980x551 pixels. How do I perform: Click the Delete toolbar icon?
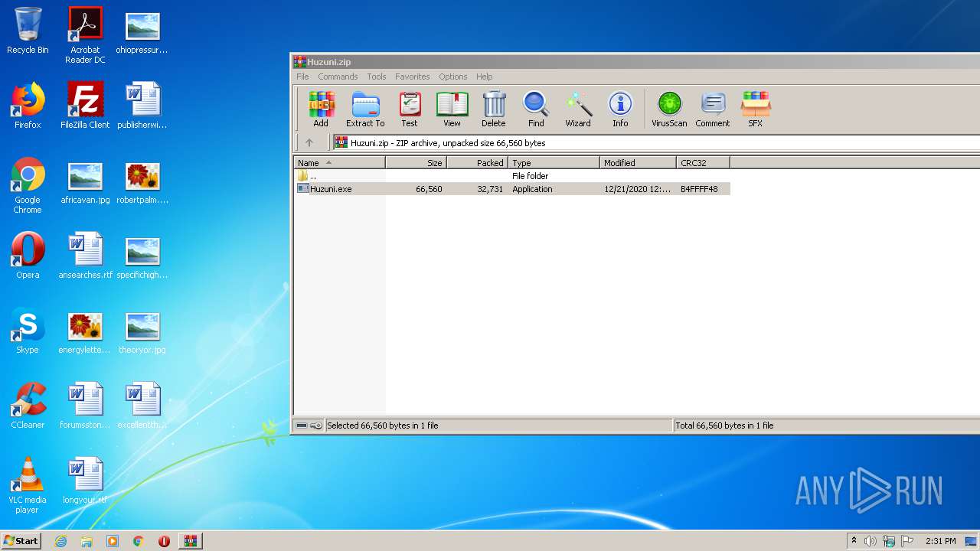click(x=494, y=109)
